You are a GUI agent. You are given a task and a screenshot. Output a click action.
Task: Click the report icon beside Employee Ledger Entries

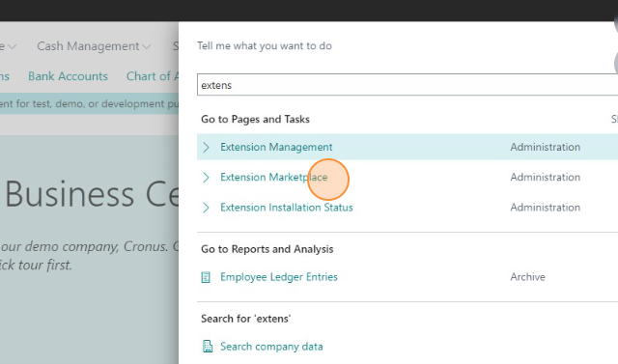[206, 277]
